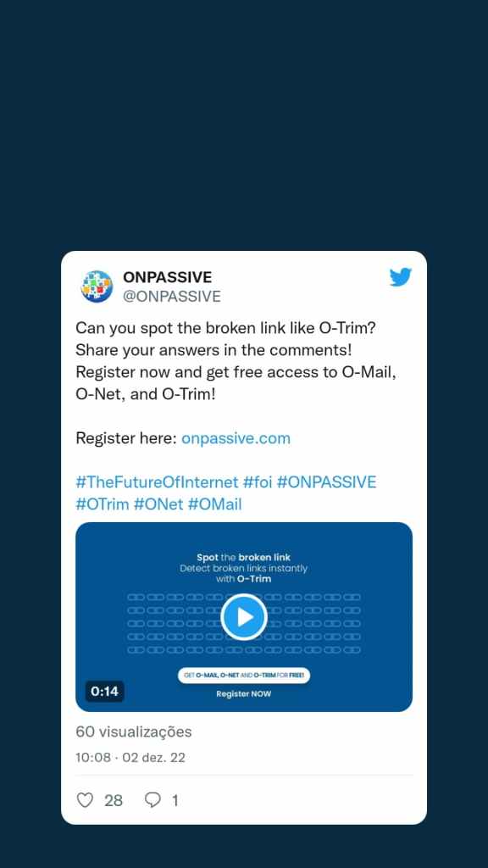Open the #ONet hashtag
Screen dimensions: 488x868
[x=158, y=504]
